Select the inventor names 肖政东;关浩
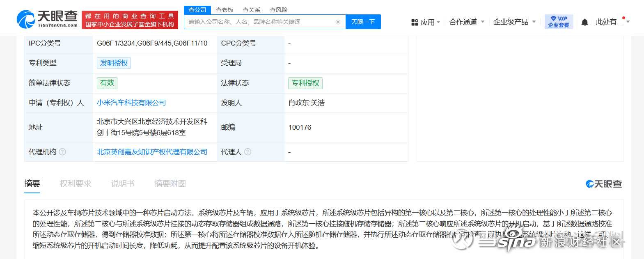The height and width of the screenshot is (259, 644). coord(307,103)
